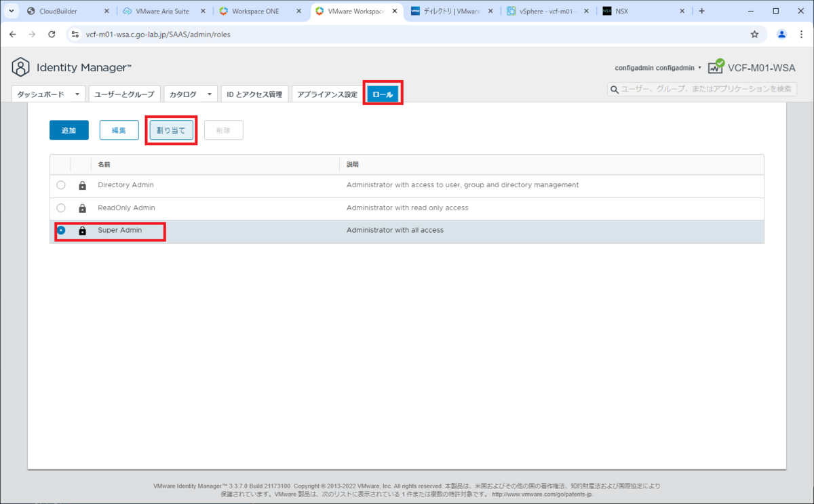Image resolution: width=814 pixels, height=504 pixels.
Task: Expand the ダッシュボード dropdown arrow
Action: (77, 94)
